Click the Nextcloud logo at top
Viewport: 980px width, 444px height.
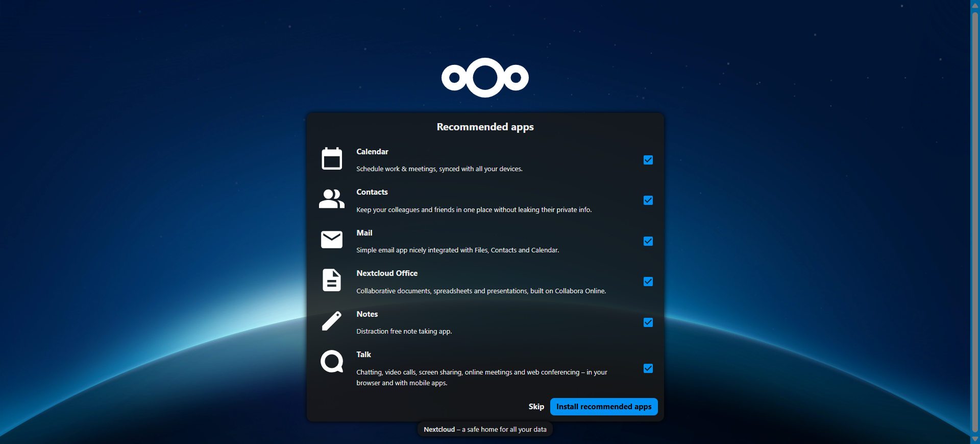pyautogui.click(x=485, y=78)
